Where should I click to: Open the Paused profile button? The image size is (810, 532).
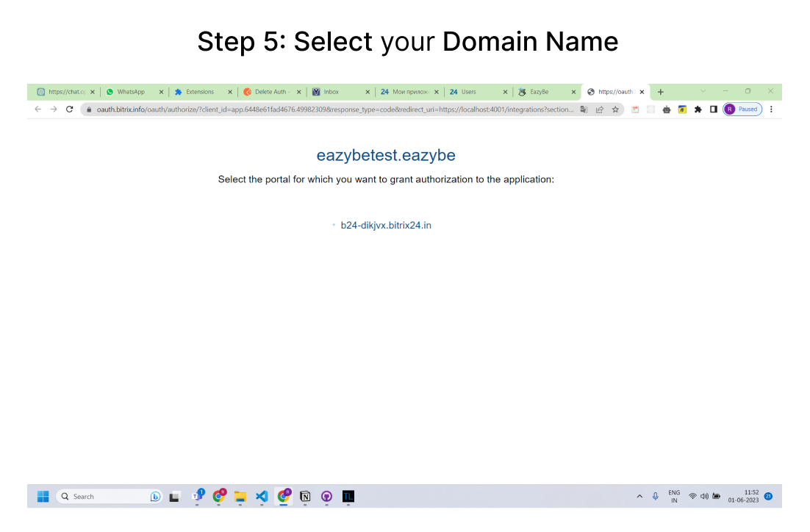(x=742, y=109)
